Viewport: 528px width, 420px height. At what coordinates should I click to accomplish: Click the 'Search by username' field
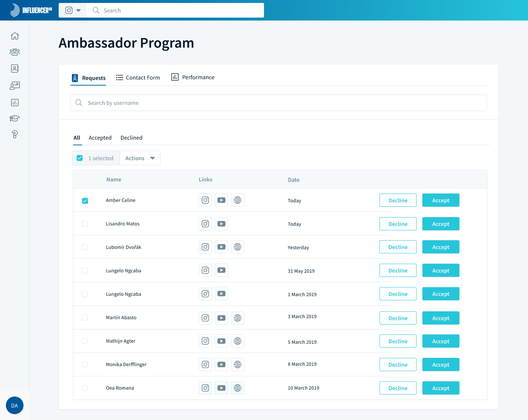[x=279, y=103]
